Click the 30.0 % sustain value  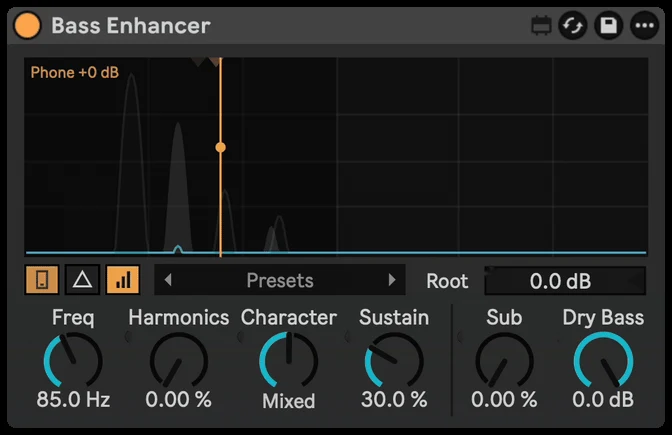[394, 399]
